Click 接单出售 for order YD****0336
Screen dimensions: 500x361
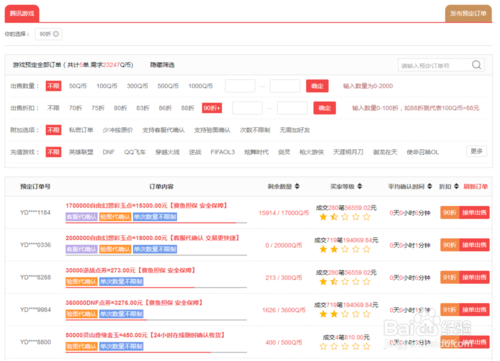(474, 245)
